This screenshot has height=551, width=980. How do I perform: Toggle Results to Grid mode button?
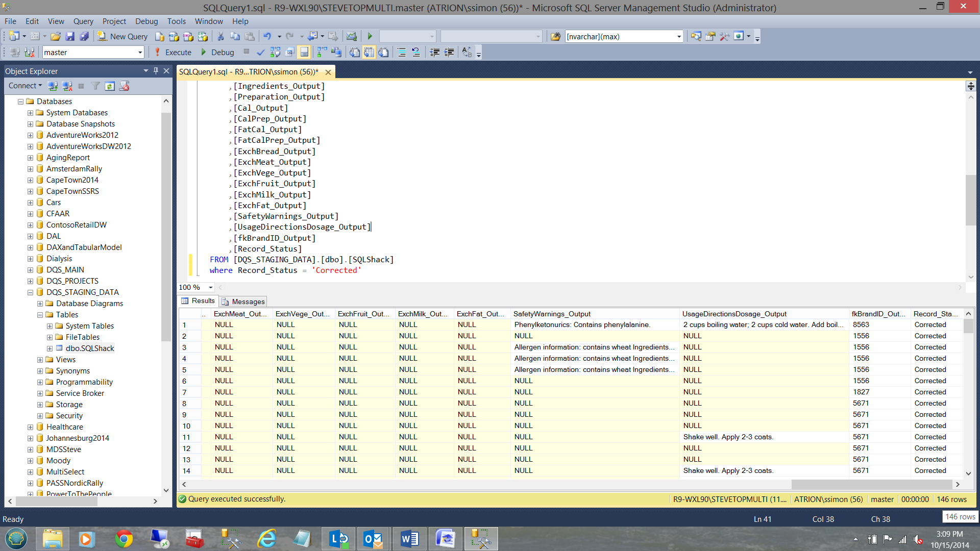[x=369, y=52]
